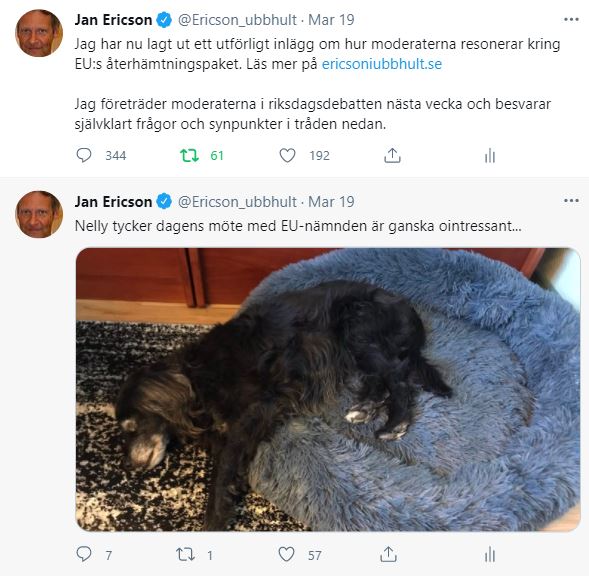Open the Mar 19 timestamp of first tweet
Screen dimensions: 589x576
click(x=331, y=20)
